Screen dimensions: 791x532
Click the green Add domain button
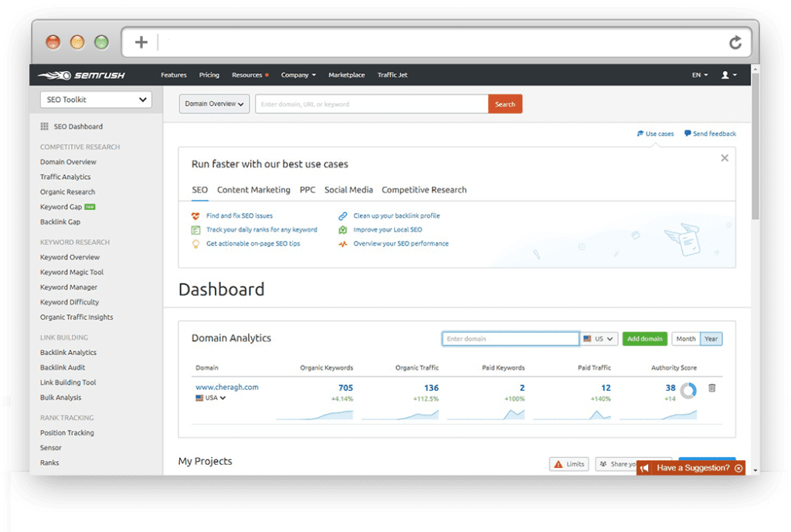click(644, 339)
